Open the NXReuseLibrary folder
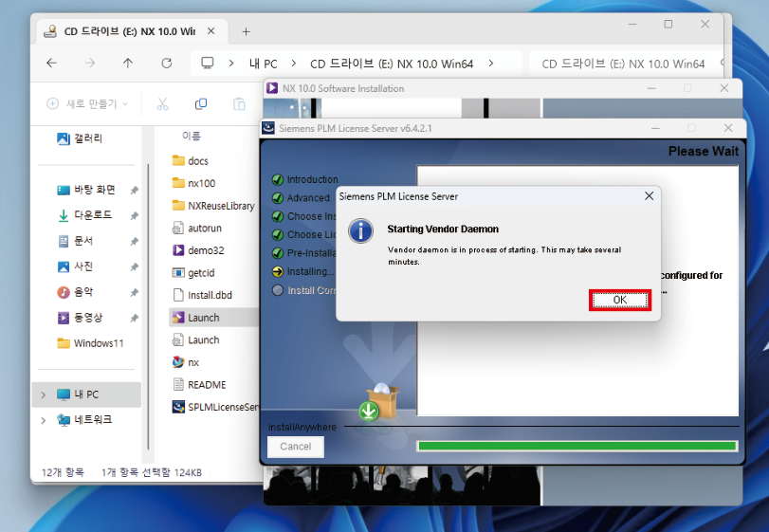769x532 pixels. coord(213,206)
